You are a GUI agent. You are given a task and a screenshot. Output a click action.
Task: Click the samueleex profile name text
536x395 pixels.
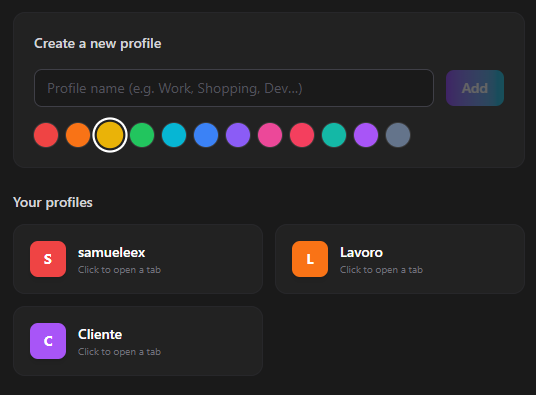tap(111, 253)
